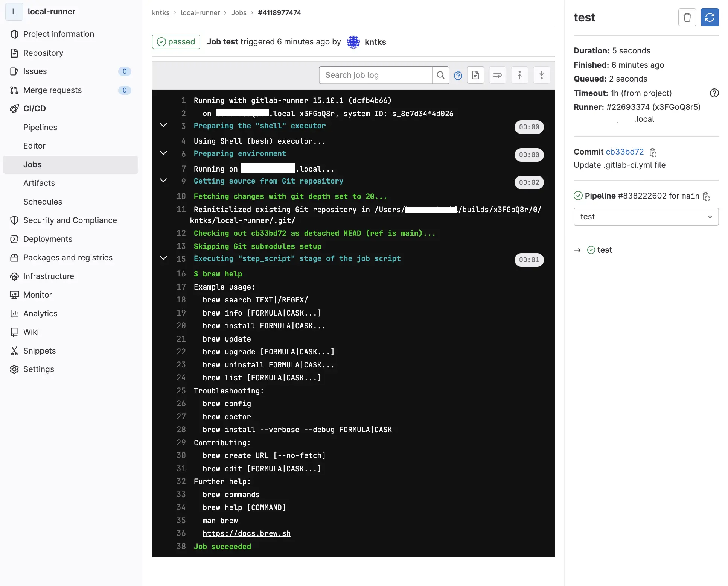Open commit cb33bd72 link

[624, 152]
